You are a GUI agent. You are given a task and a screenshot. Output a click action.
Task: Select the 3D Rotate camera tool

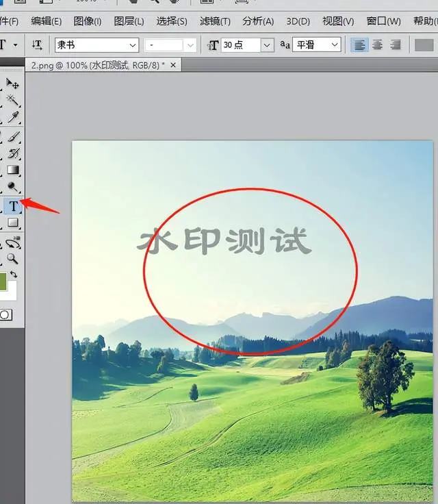tap(12, 242)
